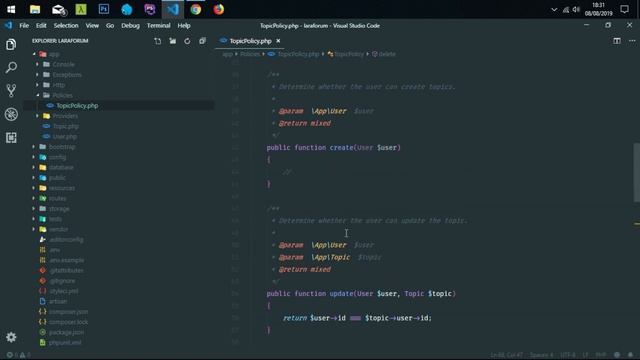Open Google Chrome from the taskbar

coord(196,9)
